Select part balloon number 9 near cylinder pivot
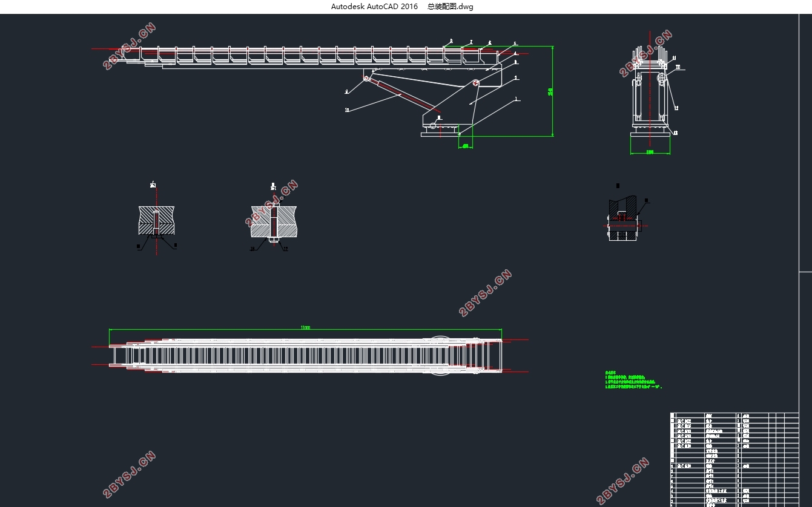The width and height of the screenshot is (812, 507). coord(346,92)
